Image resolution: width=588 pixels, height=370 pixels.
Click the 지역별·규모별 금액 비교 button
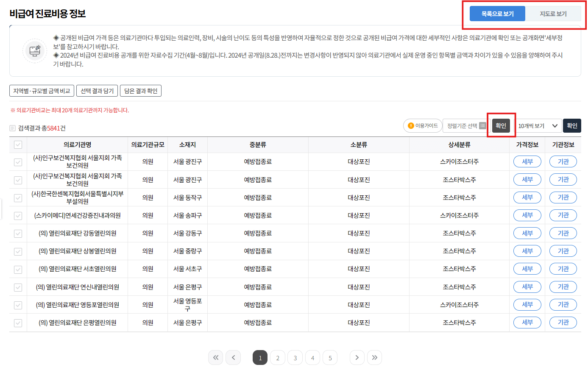pos(42,90)
